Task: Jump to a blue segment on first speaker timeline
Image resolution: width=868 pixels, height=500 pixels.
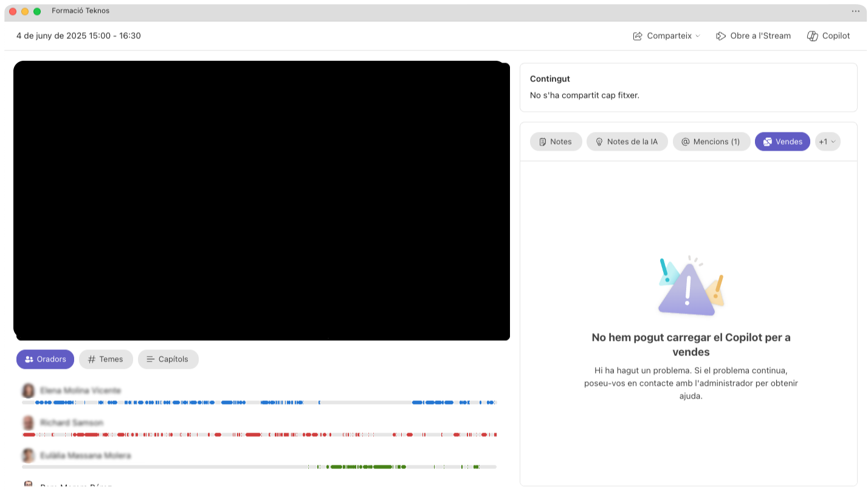Action: coord(64,402)
